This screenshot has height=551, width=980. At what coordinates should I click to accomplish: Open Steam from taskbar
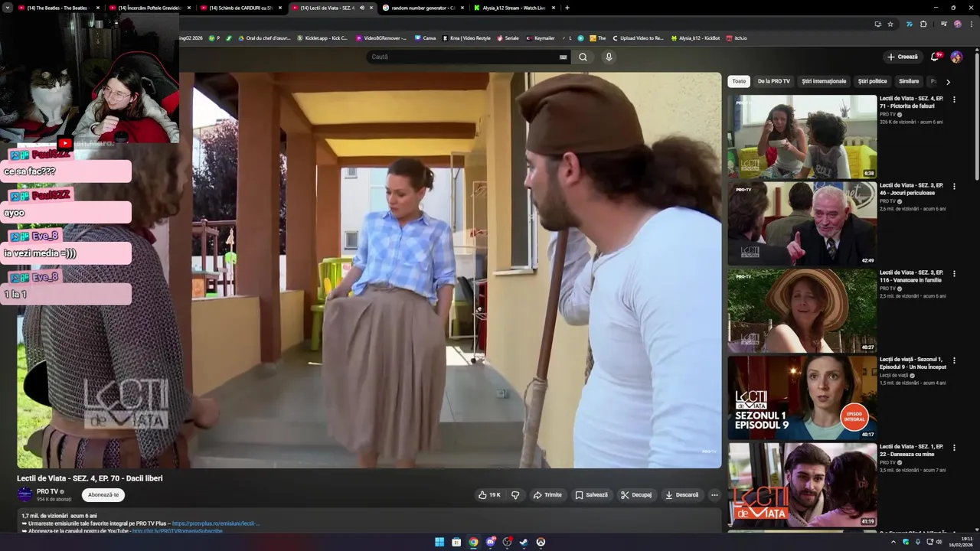coord(524,542)
